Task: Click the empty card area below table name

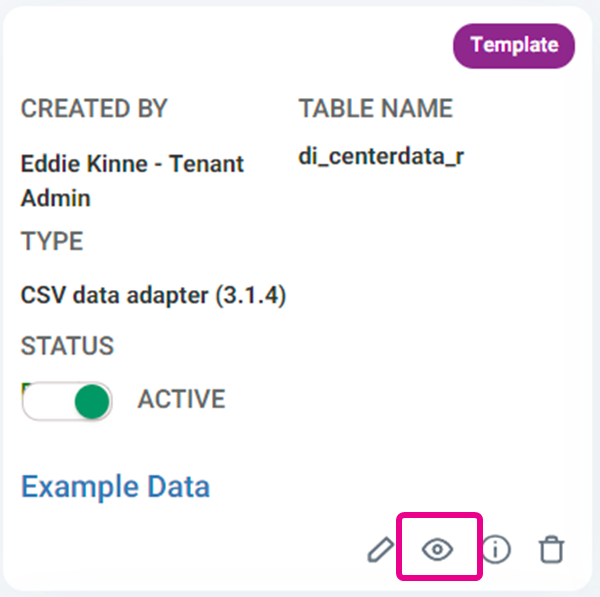Action: tap(436, 306)
